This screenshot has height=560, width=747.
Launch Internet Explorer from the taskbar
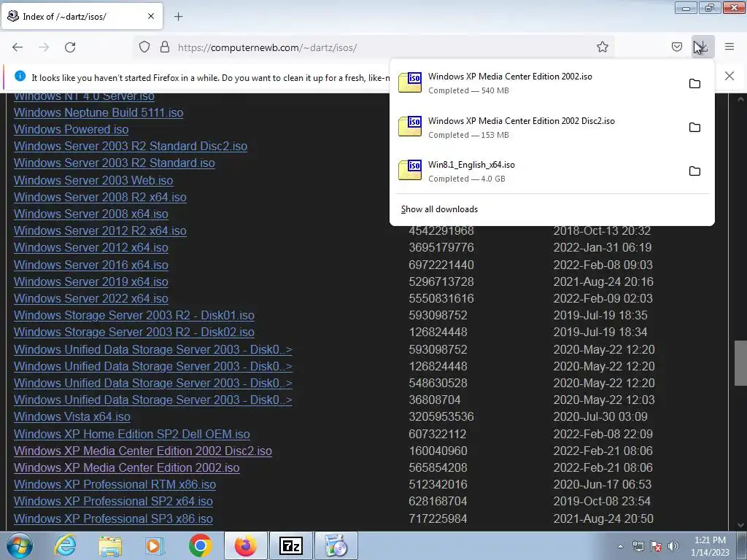click(65, 545)
